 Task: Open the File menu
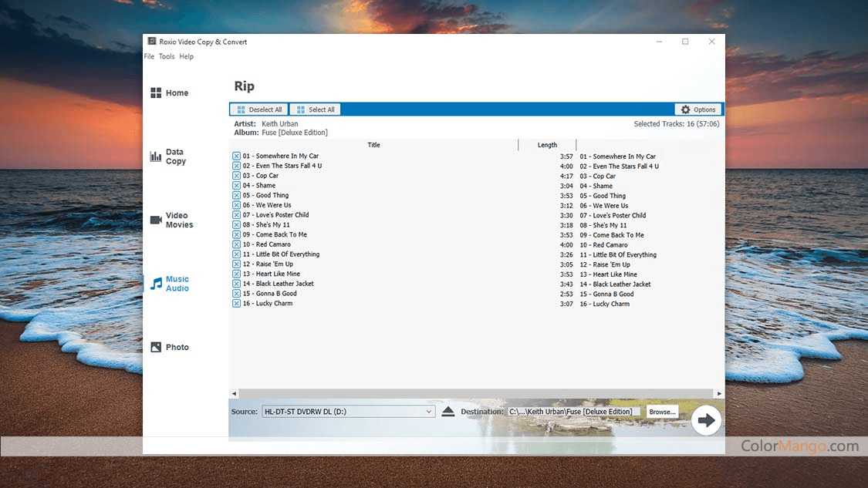click(149, 56)
